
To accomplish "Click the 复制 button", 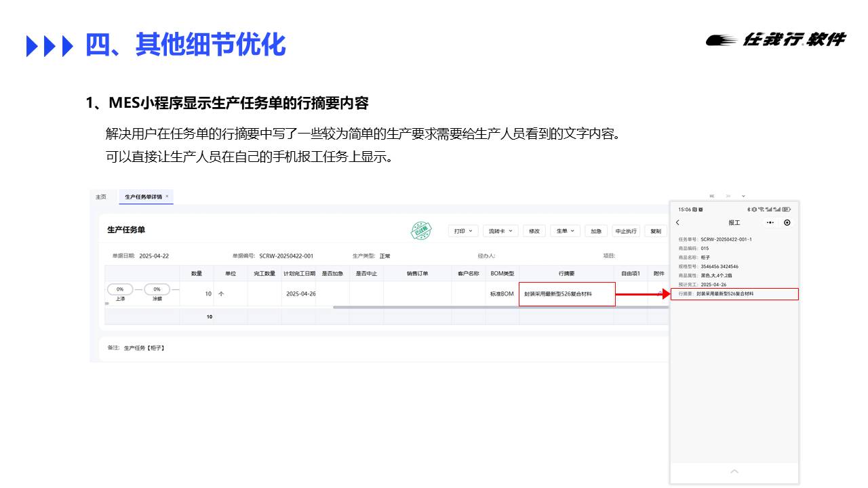I will [x=655, y=231].
